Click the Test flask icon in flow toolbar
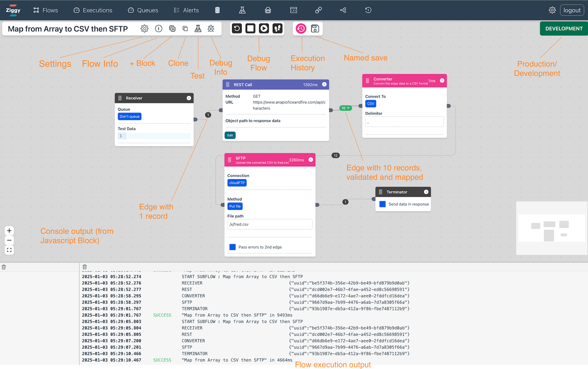 198,28
